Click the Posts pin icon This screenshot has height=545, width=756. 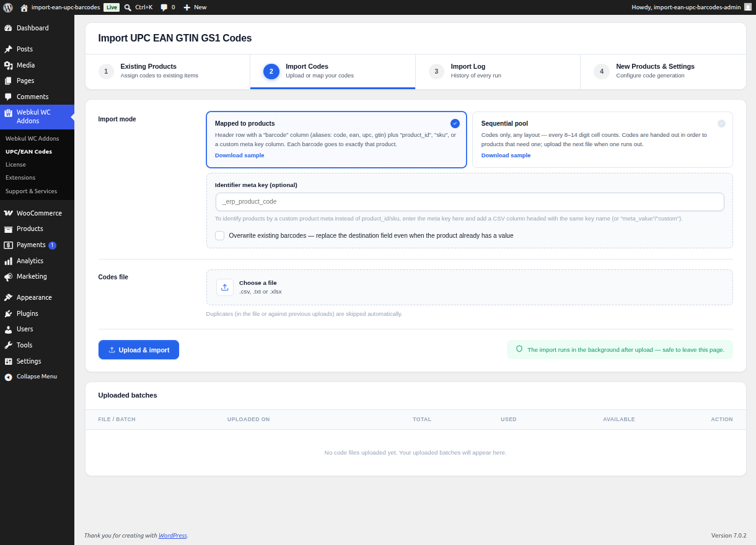tap(8, 49)
